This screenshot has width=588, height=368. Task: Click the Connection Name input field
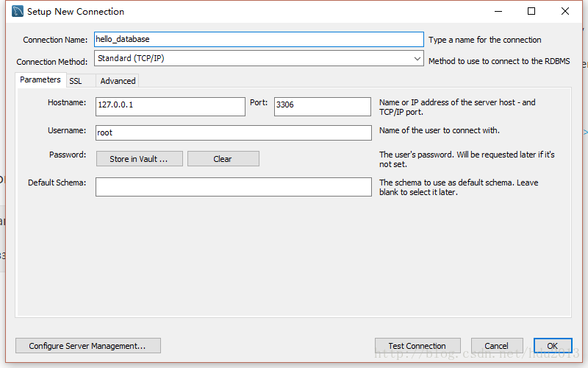(259, 40)
